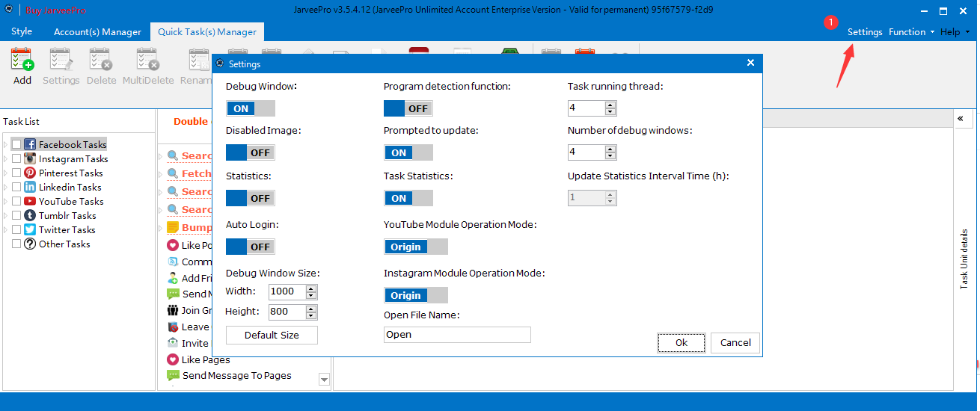Click the people icon for Join Gr... task
This screenshot has width=980, height=411.
(x=173, y=310)
